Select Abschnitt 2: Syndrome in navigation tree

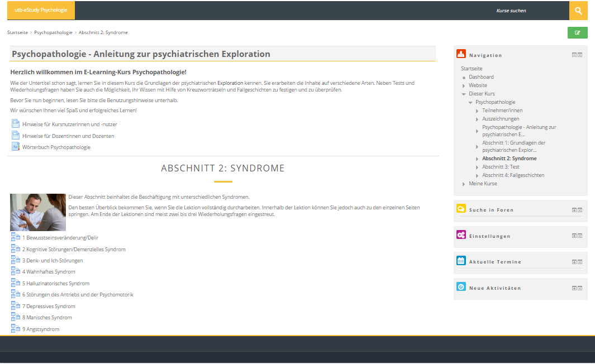(509, 159)
